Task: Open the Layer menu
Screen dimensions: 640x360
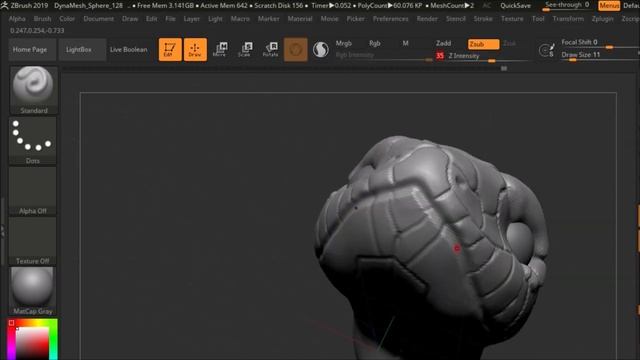Action: [191, 19]
